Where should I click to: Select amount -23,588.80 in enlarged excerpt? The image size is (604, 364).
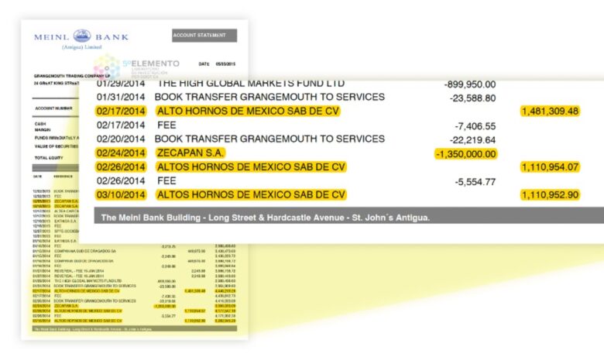click(472, 98)
